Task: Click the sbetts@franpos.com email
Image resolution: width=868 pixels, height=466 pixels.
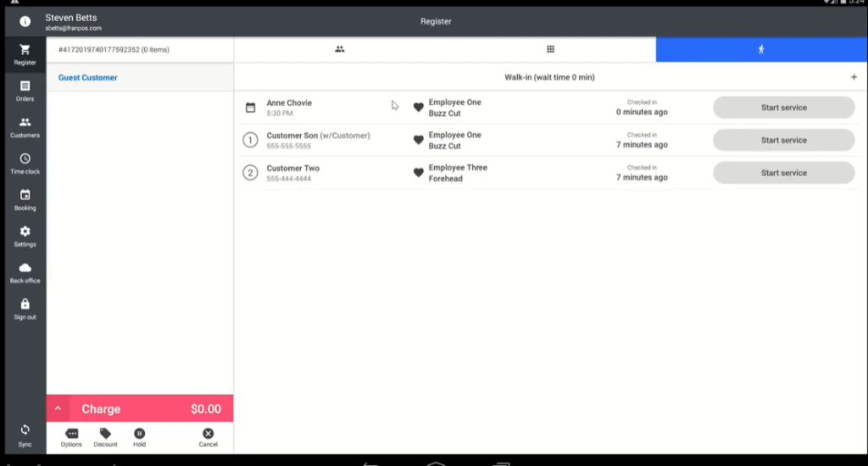Action: (x=73, y=28)
